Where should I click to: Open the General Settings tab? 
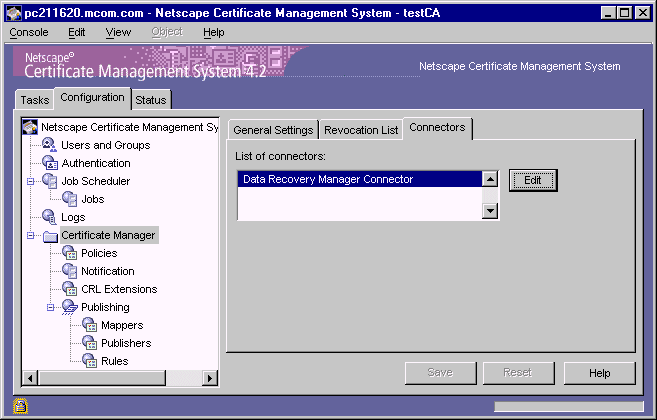pos(273,130)
